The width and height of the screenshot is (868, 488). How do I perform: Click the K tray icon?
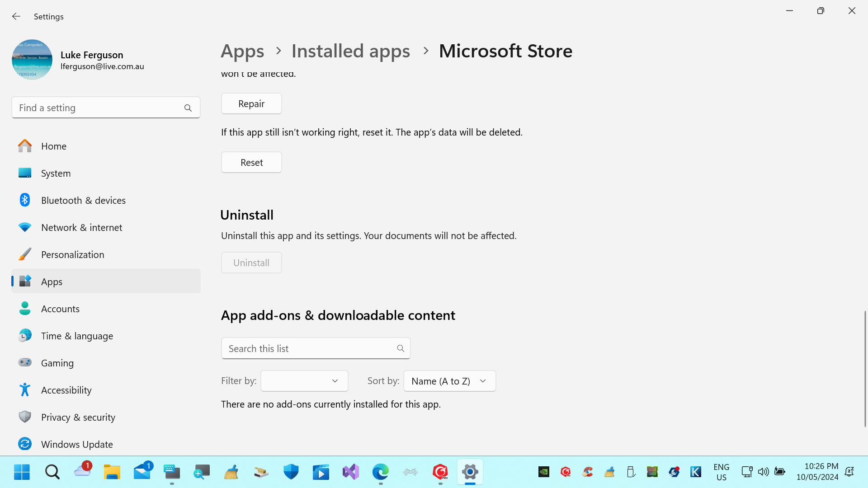(696, 472)
